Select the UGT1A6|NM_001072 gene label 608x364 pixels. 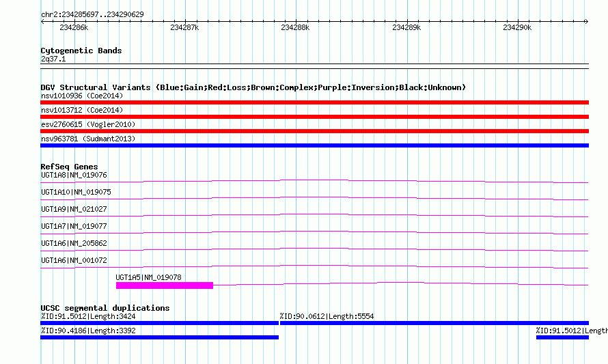[x=74, y=260]
